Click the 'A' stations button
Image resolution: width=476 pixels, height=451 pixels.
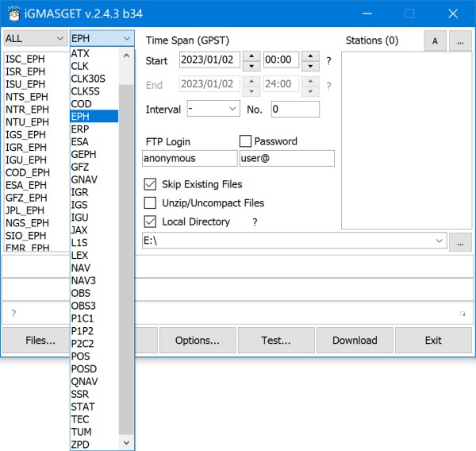point(435,40)
